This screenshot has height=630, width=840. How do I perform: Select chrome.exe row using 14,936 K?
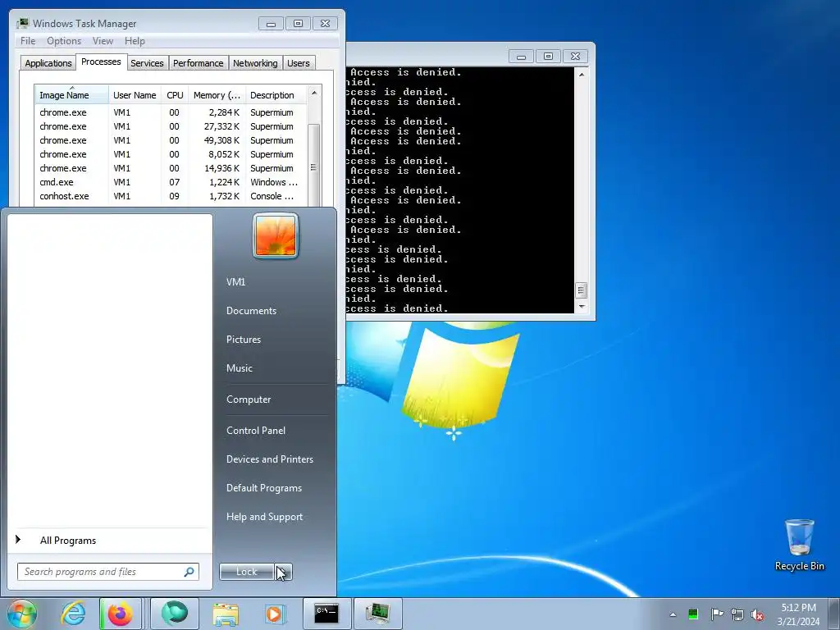[x=171, y=168]
